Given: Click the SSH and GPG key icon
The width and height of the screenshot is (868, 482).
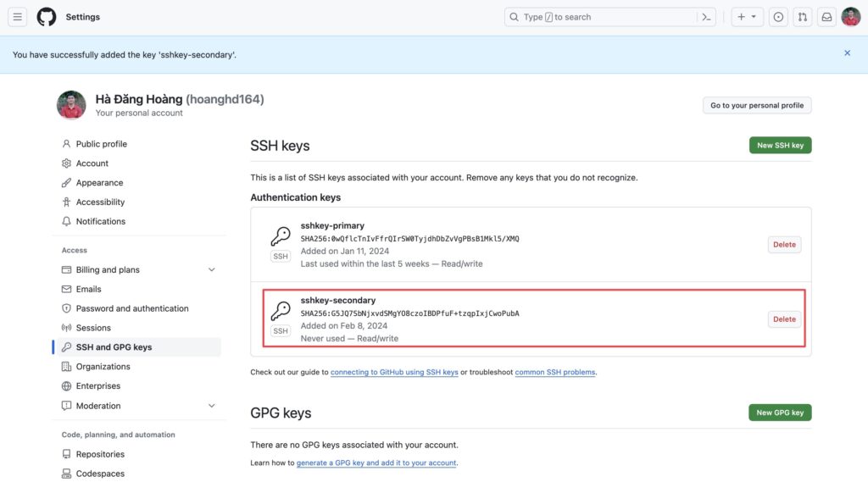Looking at the screenshot, I should point(66,347).
